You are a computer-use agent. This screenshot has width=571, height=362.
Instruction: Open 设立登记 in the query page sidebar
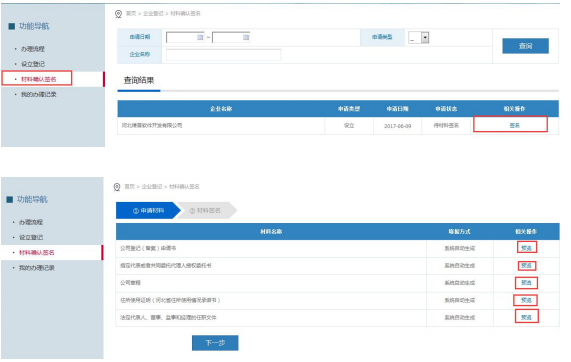[33, 64]
